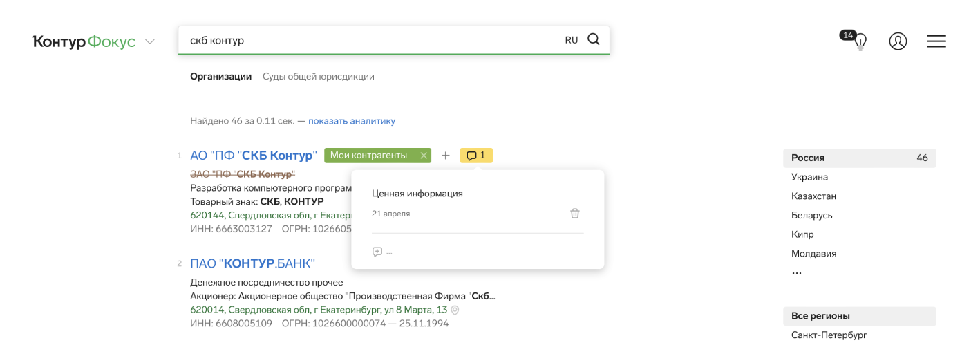Switch keyboard layout RU in search
The image size is (980, 354).
(572, 40)
